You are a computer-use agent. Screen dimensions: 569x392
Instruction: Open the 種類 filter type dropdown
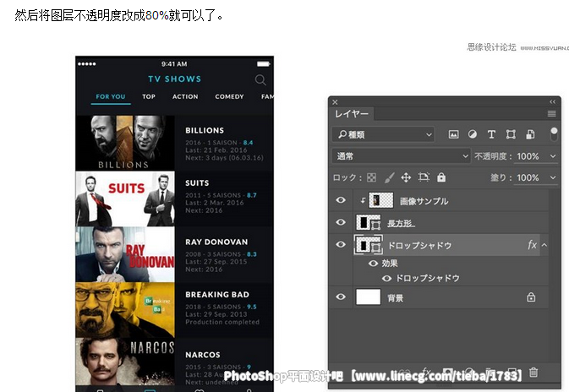coord(383,134)
